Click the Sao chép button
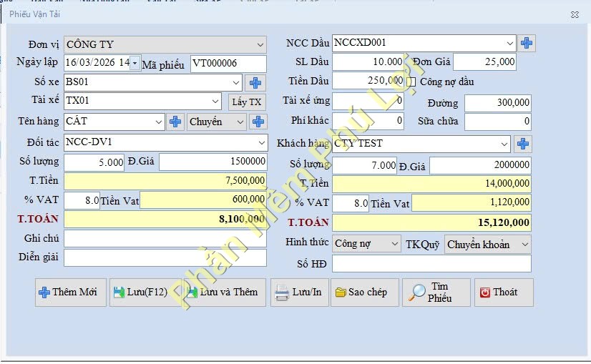 click(x=364, y=292)
